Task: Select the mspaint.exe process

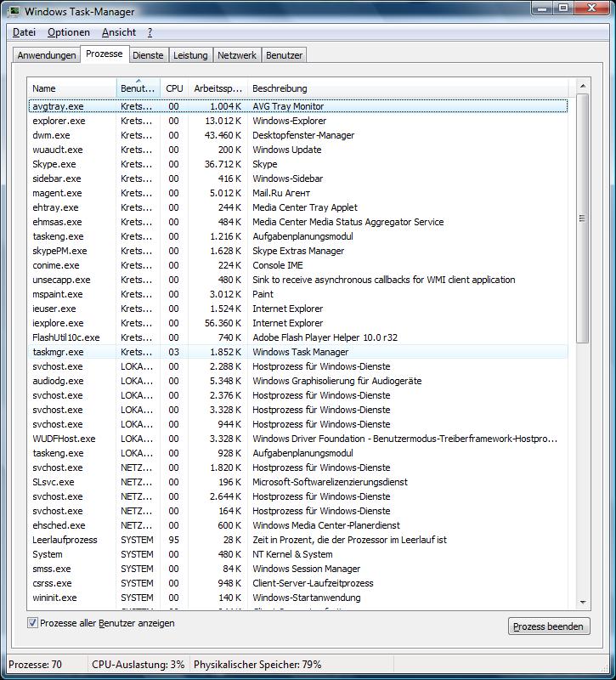Action: tap(298, 294)
